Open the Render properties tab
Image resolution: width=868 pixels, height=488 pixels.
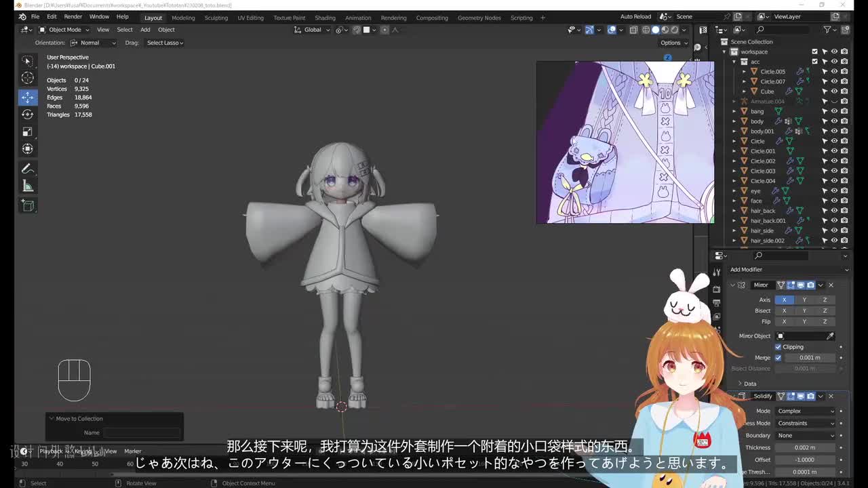coord(717,289)
